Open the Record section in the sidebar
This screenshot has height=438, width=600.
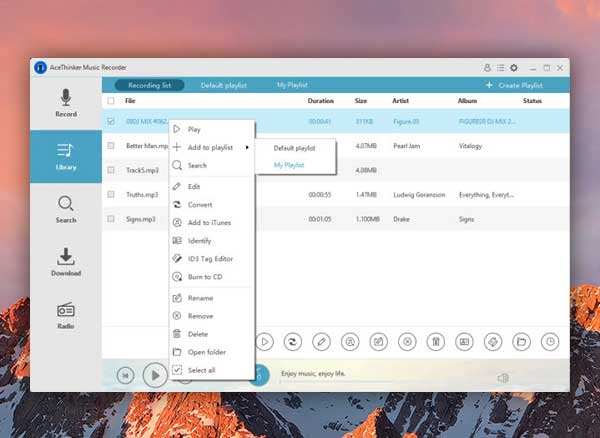coord(66,103)
